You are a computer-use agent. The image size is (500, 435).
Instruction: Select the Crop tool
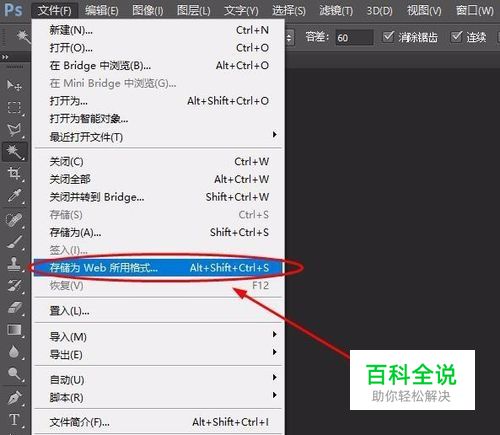pyautogui.click(x=14, y=173)
